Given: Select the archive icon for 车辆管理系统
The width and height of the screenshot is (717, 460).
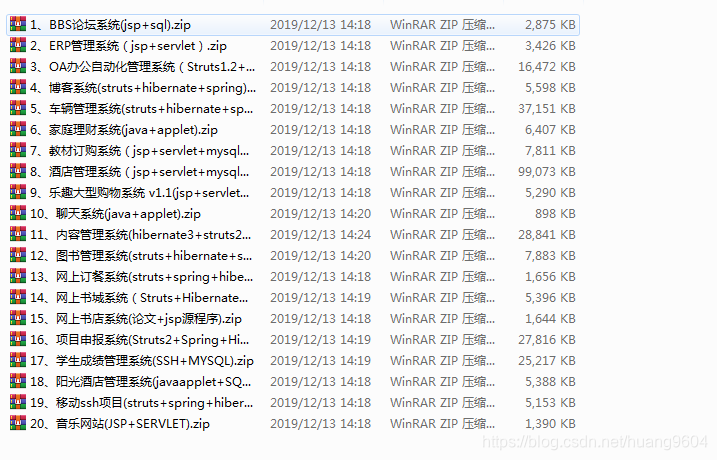Looking at the screenshot, I should click(x=18, y=108).
